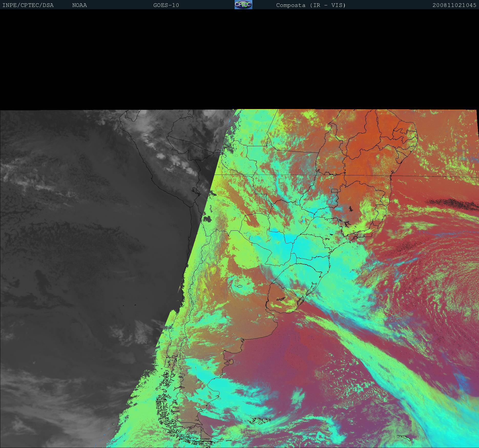Click the black no-data band above the imagery
This screenshot has width=479, height=448.
pos(239,59)
